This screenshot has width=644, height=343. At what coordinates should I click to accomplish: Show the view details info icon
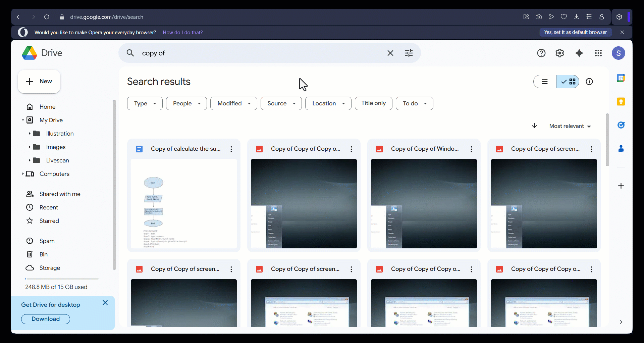(589, 82)
